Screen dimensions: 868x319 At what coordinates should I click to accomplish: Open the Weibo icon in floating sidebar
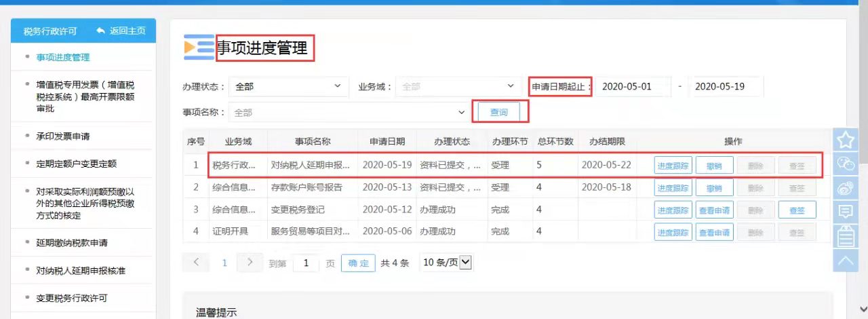point(845,188)
